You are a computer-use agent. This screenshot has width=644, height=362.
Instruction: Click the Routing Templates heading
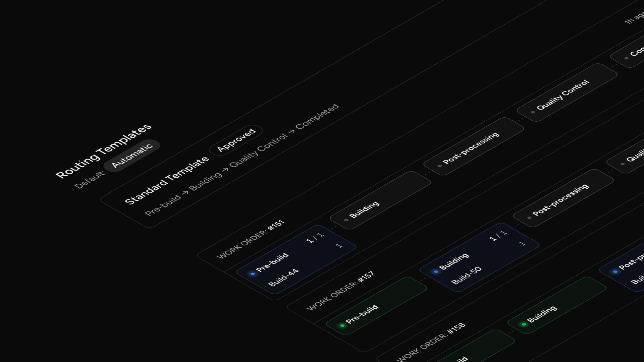pos(103,151)
